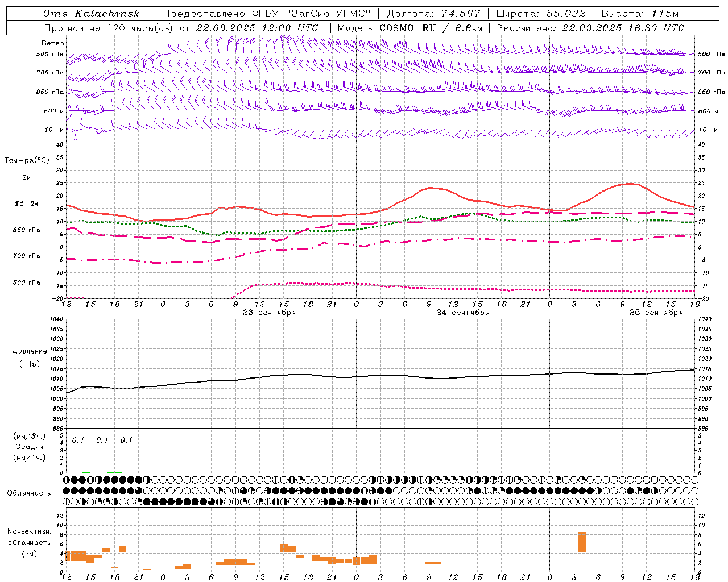The height and width of the screenshot is (582, 728).
Task: Select the 'Долгота: 74.567' header field
Action: tap(434, 14)
